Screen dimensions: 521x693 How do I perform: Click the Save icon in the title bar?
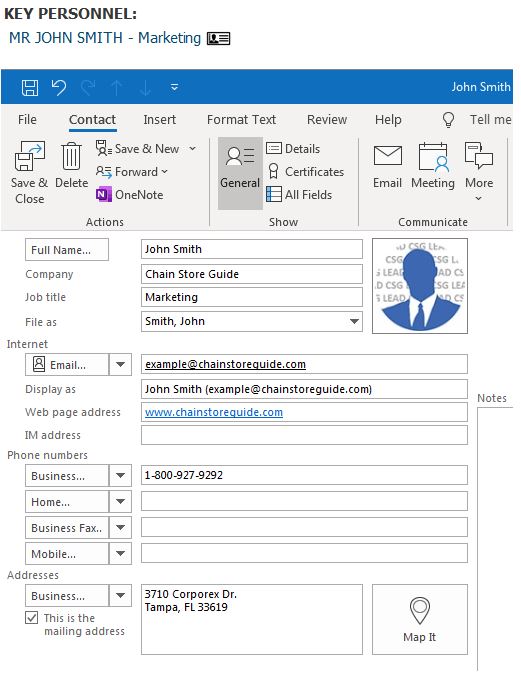point(30,88)
